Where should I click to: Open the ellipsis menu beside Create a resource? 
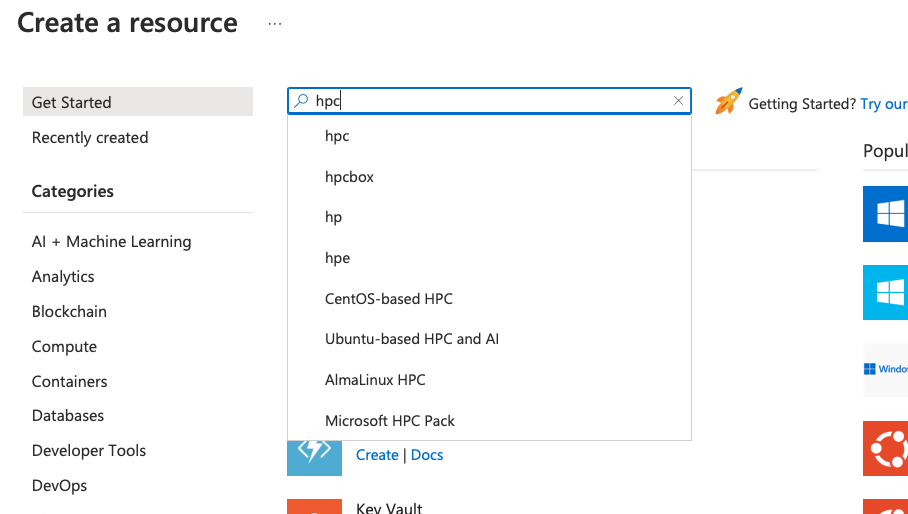[275, 24]
